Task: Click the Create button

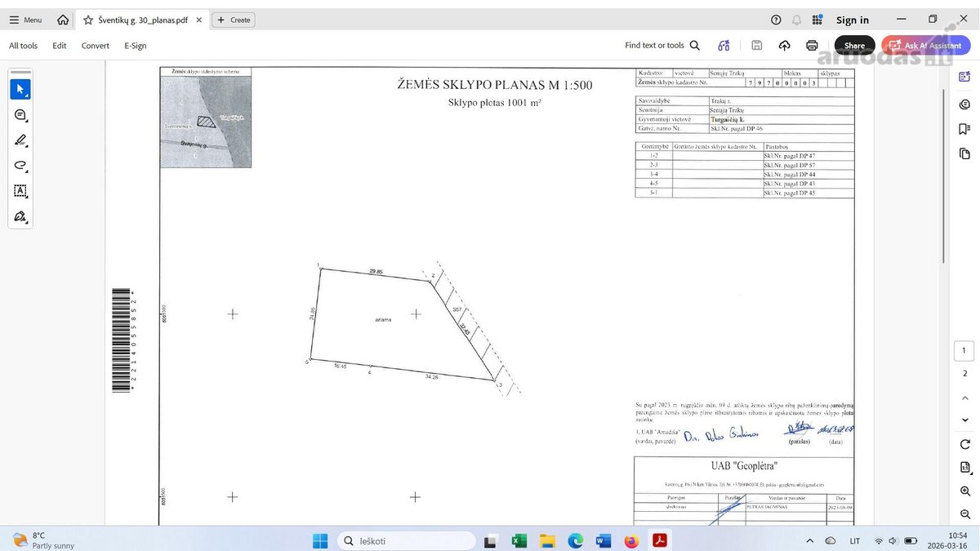Action: tap(234, 20)
